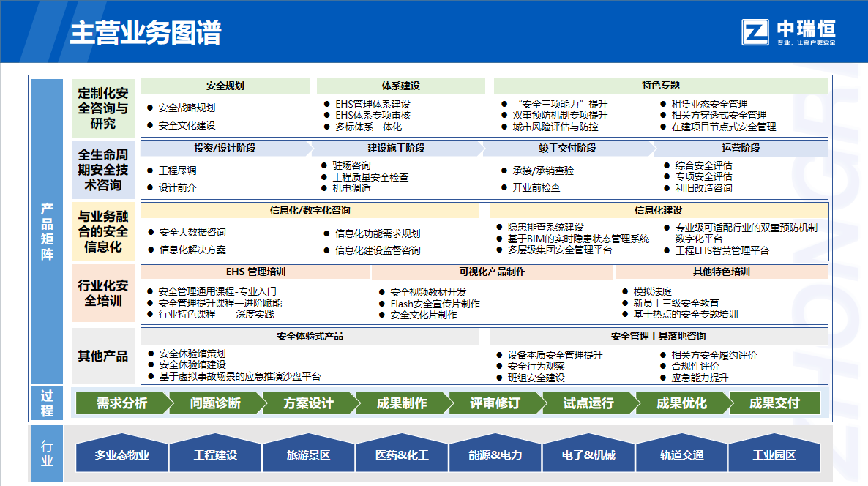Screen dimensions: 868x486
Task: Select the 问题诊断 process step
Action: (x=215, y=403)
